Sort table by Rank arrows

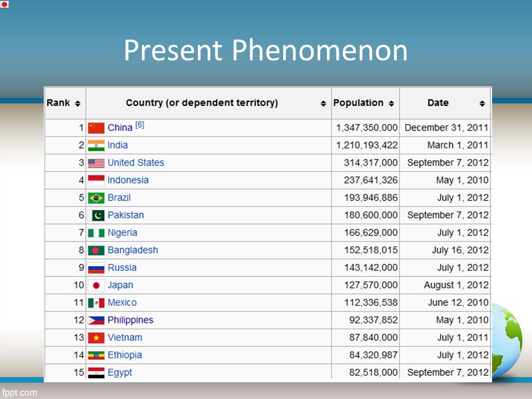coord(78,104)
